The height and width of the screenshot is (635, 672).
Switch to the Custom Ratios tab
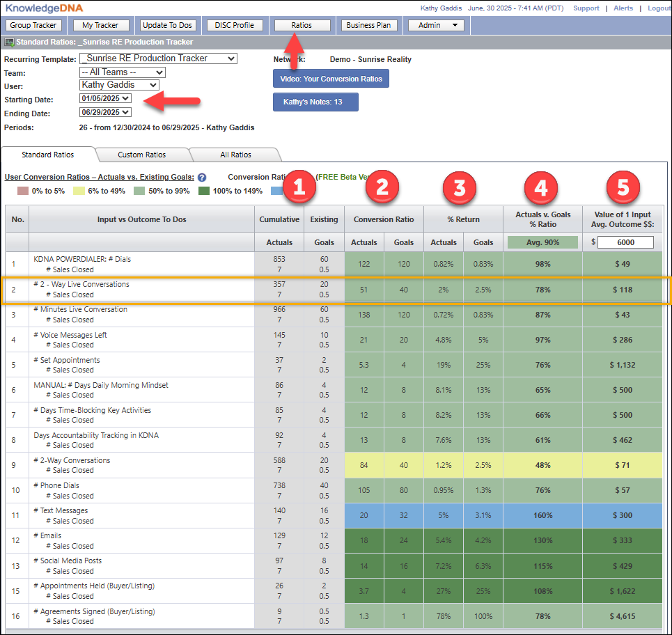pyautogui.click(x=141, y=155)
